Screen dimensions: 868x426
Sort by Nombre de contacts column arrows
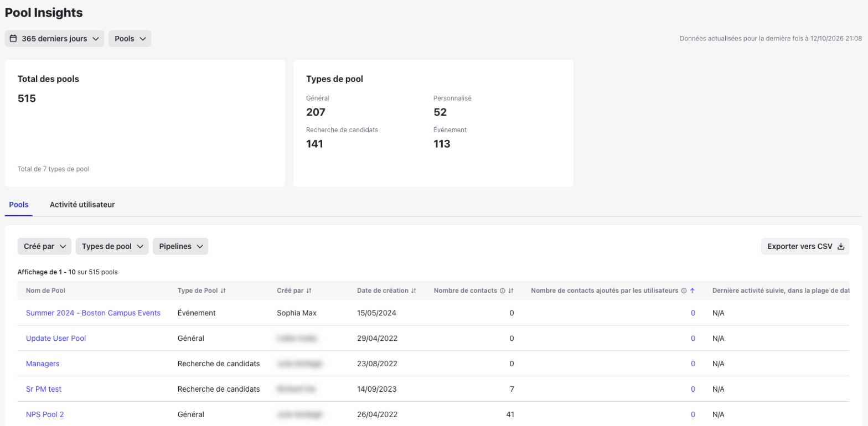[x=511, y=290]
